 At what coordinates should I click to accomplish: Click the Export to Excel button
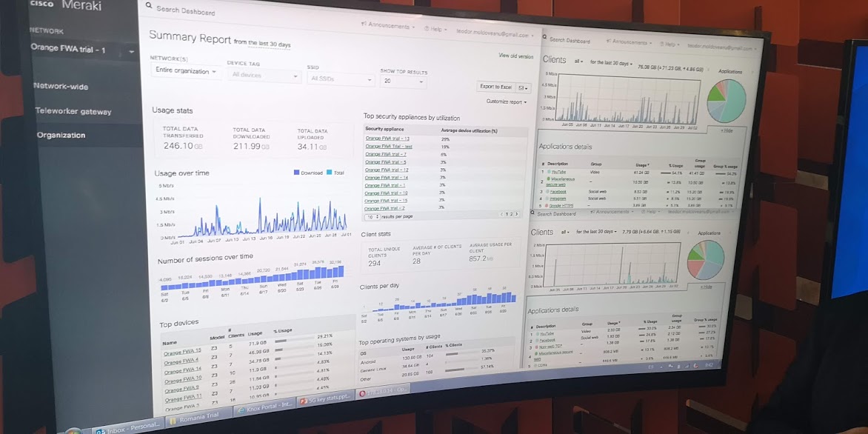(x=496, y=87)
